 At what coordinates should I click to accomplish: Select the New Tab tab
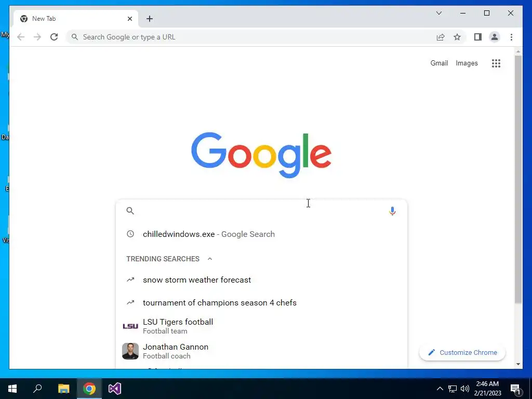(x=76, y=19)
